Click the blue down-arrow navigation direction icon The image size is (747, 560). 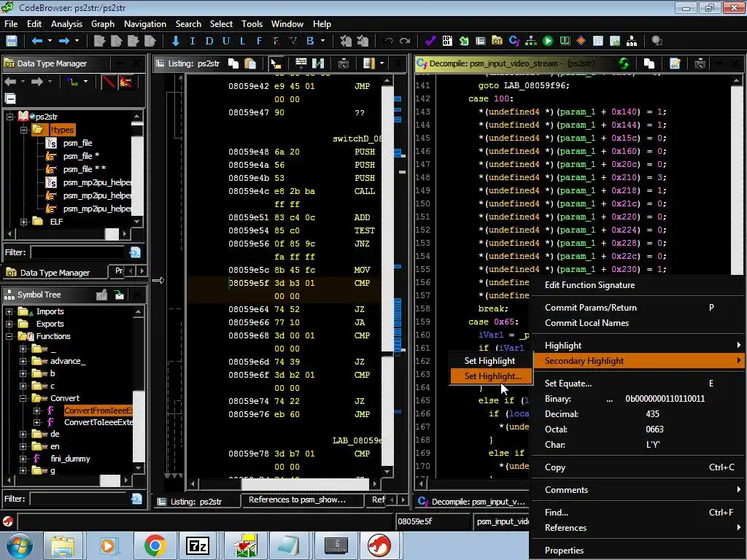tap(175, 41)
